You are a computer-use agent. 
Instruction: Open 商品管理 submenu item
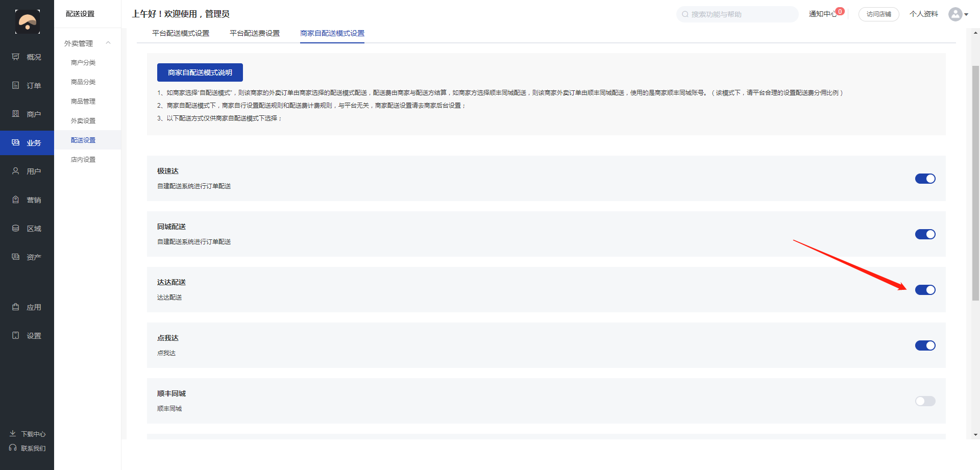(83, 102)
